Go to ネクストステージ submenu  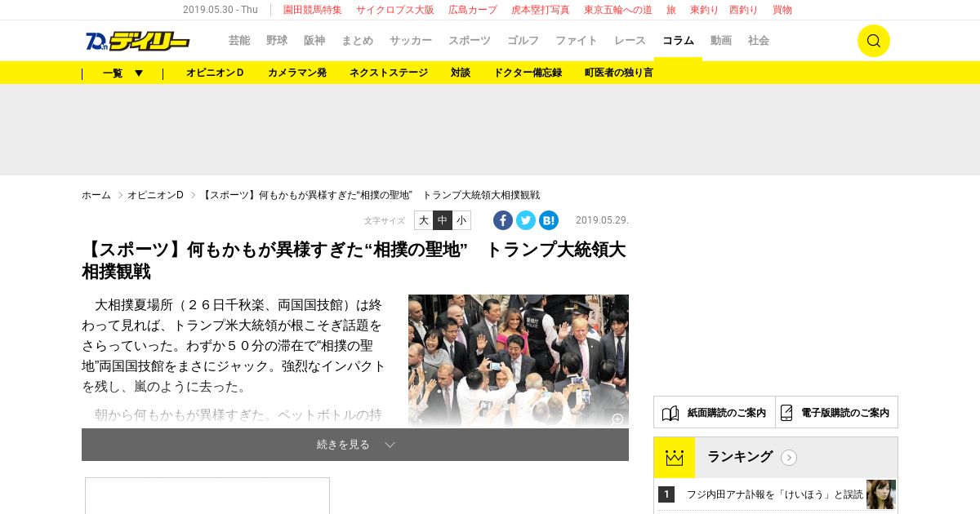(x=389, y=73)
